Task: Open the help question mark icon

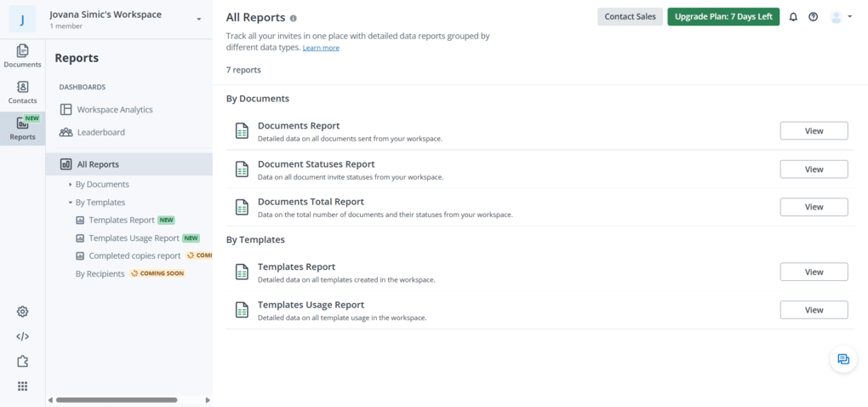Action: (814, 17)
